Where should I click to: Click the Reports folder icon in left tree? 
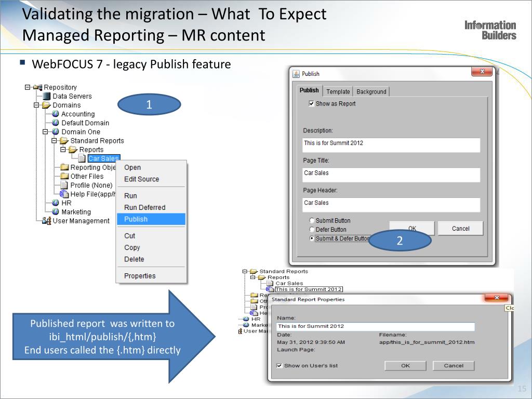(73, 149)
